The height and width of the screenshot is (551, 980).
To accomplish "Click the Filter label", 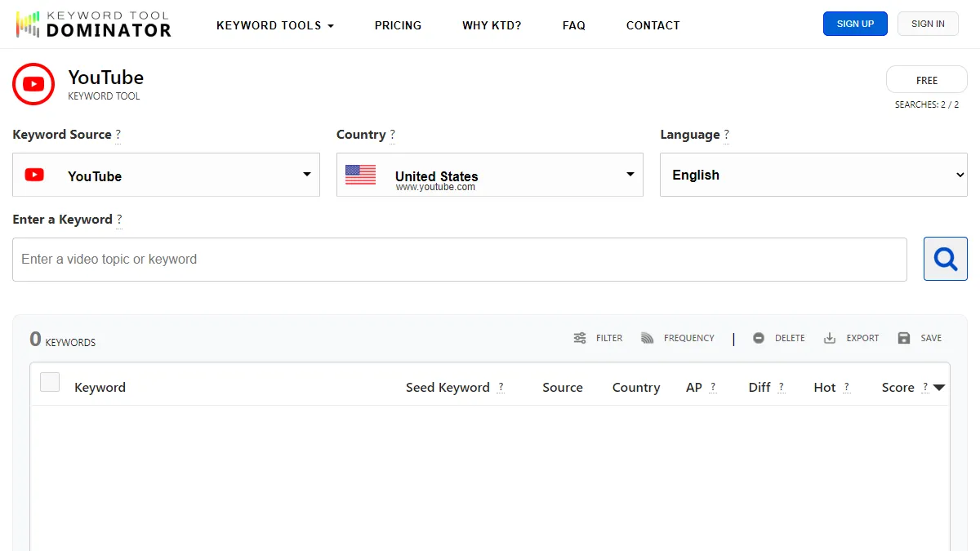I will pyautogui.click(x=609, y=338).
